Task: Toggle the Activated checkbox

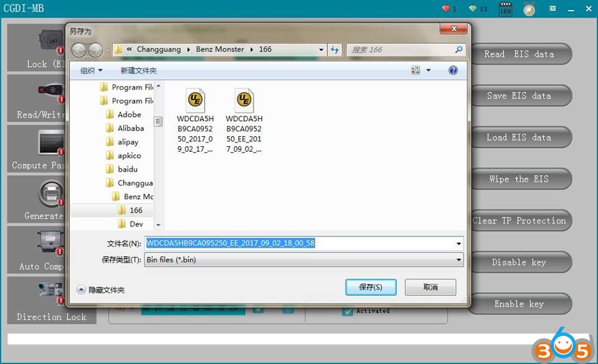Action: click(348, 311)
